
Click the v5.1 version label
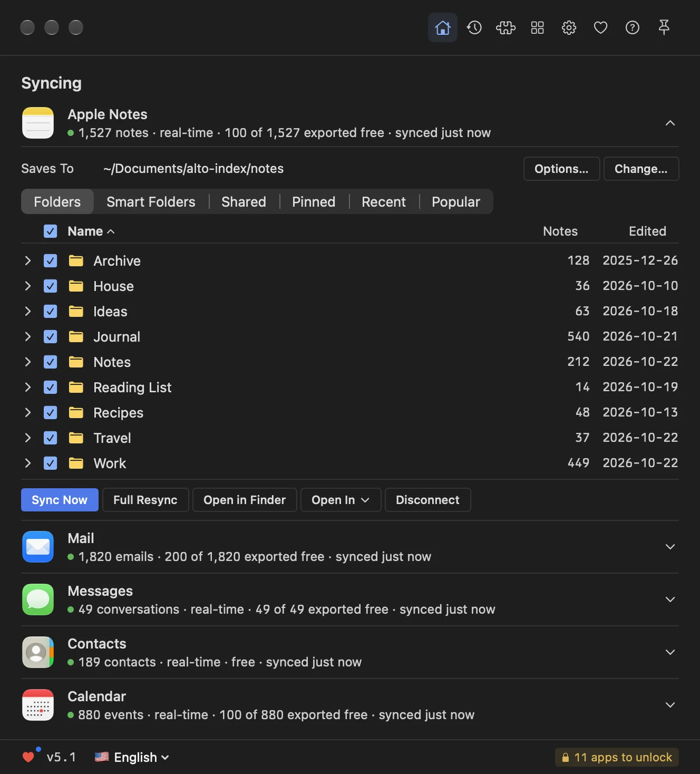coord(61,757)
